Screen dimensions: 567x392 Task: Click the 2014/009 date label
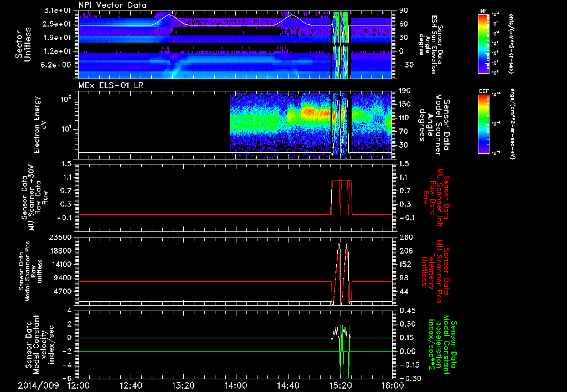coord(38,385)
